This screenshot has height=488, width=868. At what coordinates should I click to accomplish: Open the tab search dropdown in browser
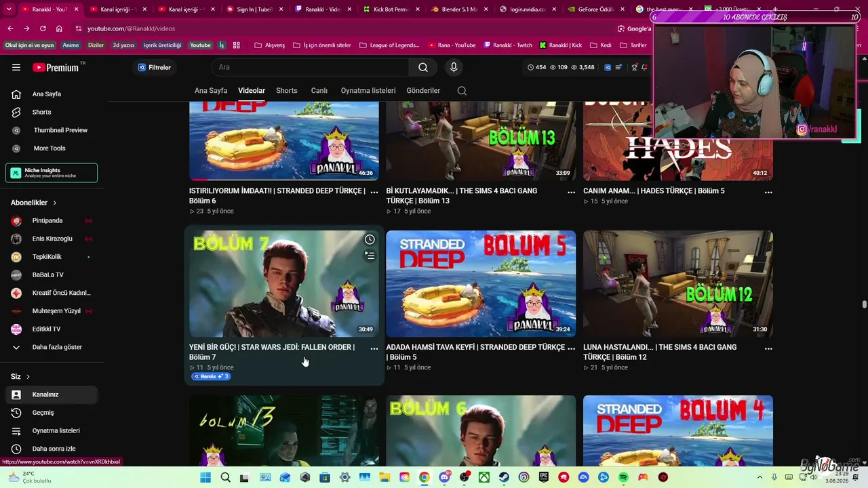(9, 9)
